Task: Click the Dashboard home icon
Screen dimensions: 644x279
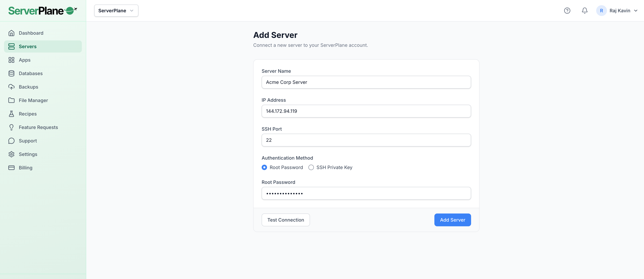Action: coord(11,33)
